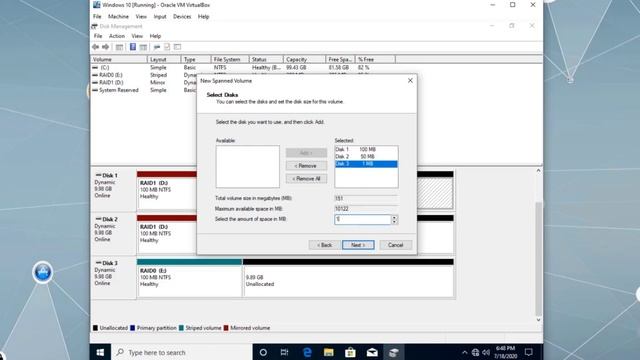Click the Forward arrow toolbar icon in Disk Management
Viewport: 640px width, 360px height.
point(106,47)
